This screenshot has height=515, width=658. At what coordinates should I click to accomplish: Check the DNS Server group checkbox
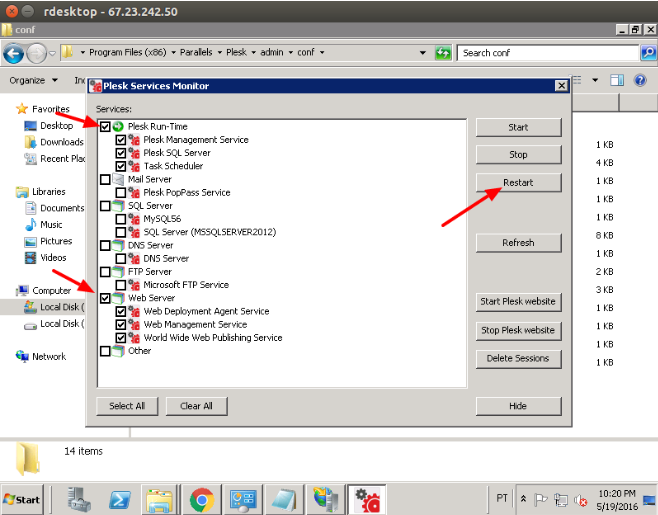click(x=105, y=246)
